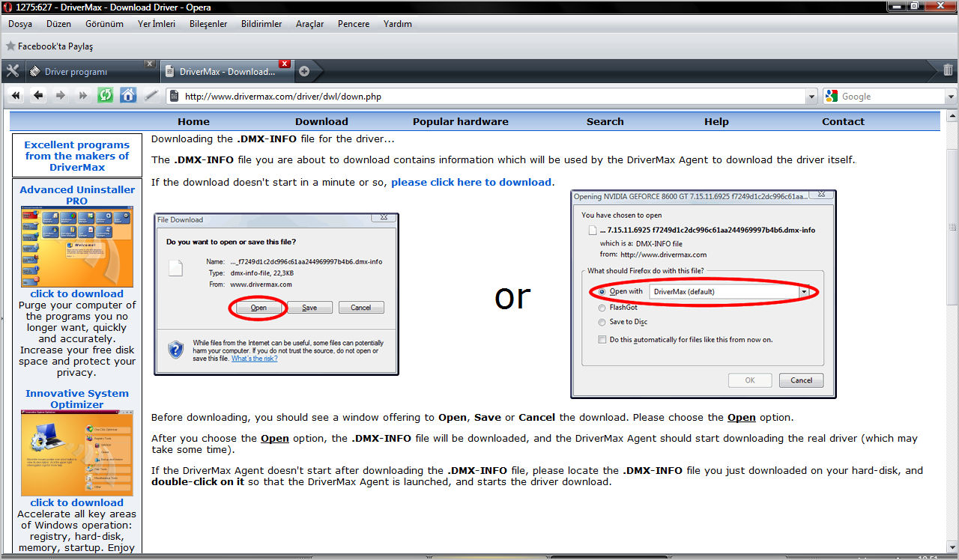Click the page vertical scrollbar
The image size is (959, 560).
pyautogui.click(x=952, y=332)
